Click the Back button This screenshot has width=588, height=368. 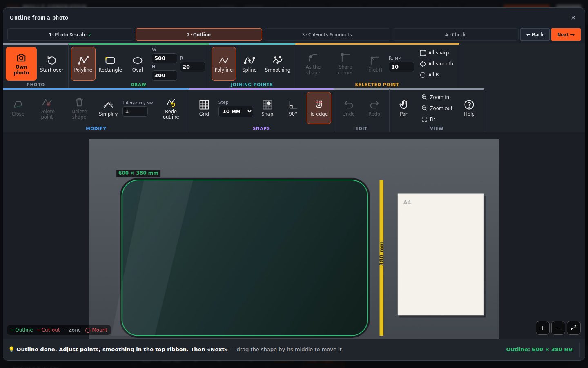point(535,35)
